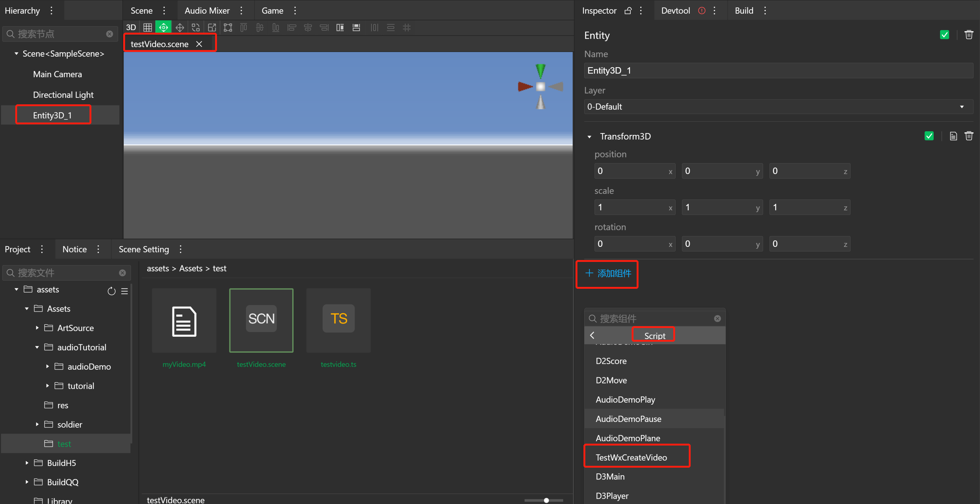The height and width of the screenshot is (504, 980).
Task: Open the Scene Setting tab
Action: pos(143,249)
